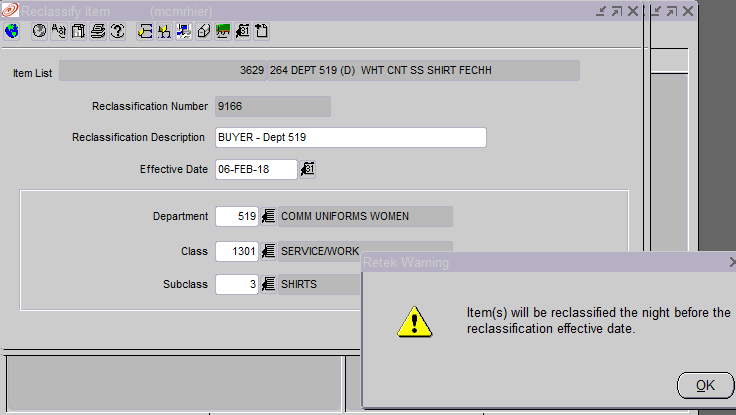Viewport: 736px width, 415px height.
Task: Click the Oracle logo in title bar
Action: point(10,10)
